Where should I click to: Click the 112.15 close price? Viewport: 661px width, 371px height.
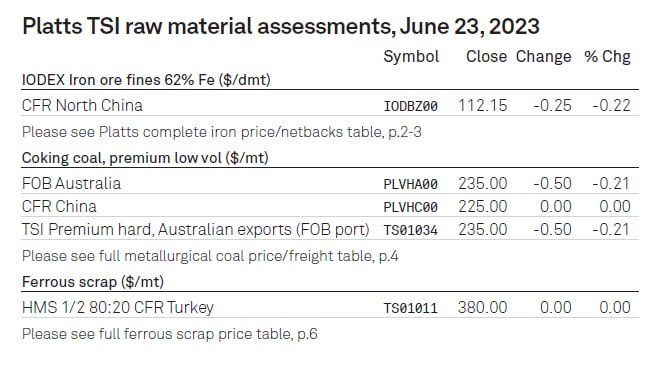click(x=483, y=105)
